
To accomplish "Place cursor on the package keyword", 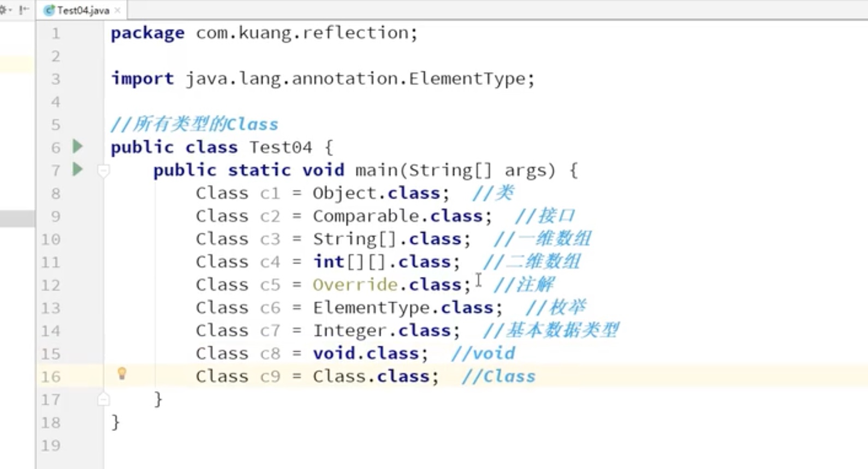I will click(147, 33).
